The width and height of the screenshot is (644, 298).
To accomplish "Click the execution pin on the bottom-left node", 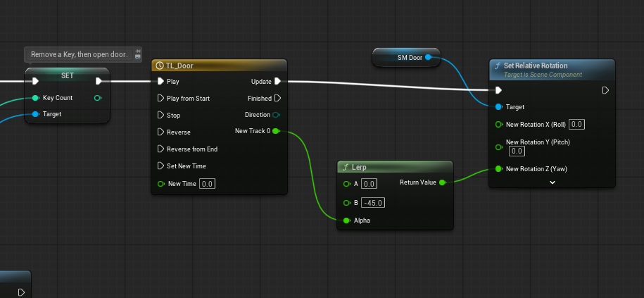I will click(x=21, y=292).
